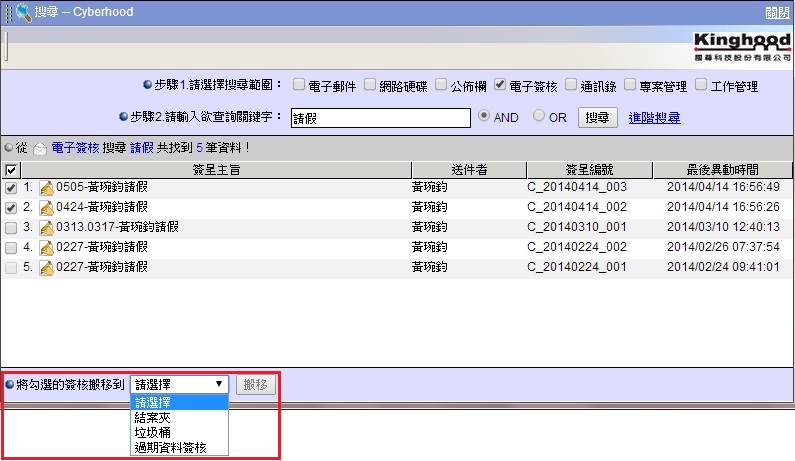Select the OR radio button
This screenshot has width=795, height=461.
539,116
